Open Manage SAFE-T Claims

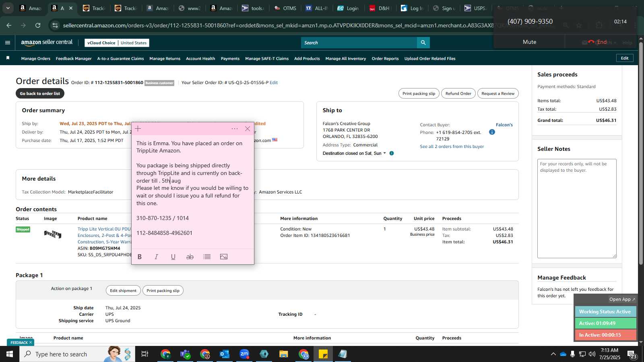pos(267,59)
